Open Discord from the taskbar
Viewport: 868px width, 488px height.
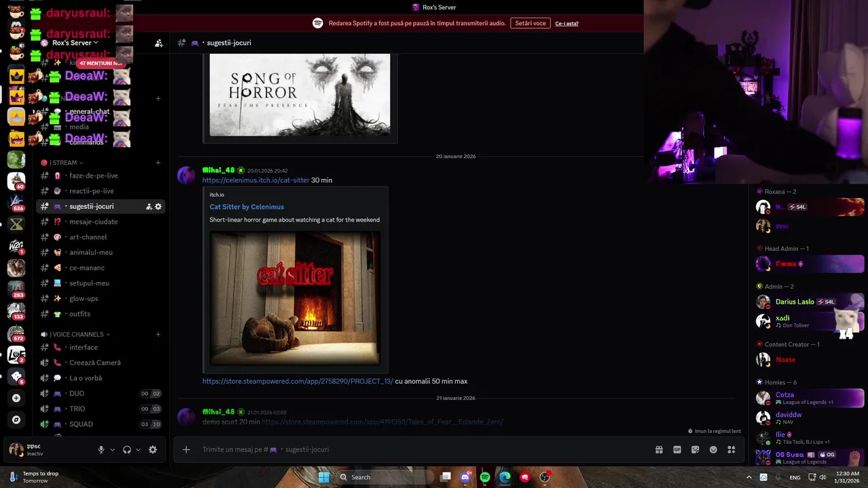pyautogui.click(x=465, y=477)
